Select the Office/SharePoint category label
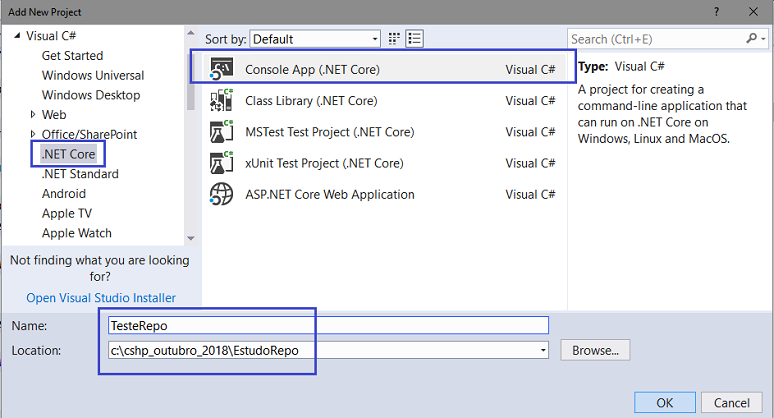This screenshot has width=774, height=418. (x=89, y=134)
